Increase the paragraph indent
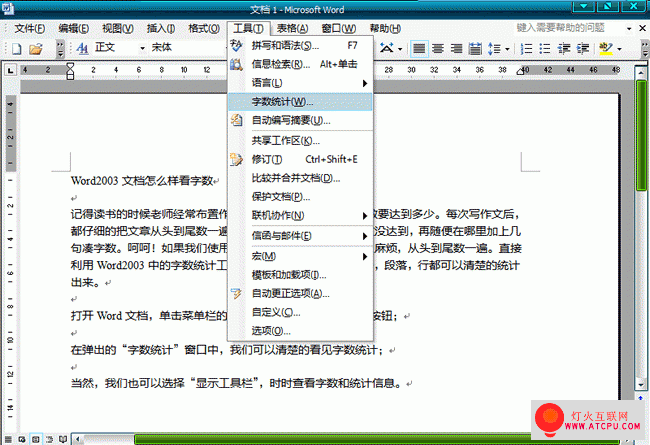The image size is (650, 445). (x=583, y=49)
